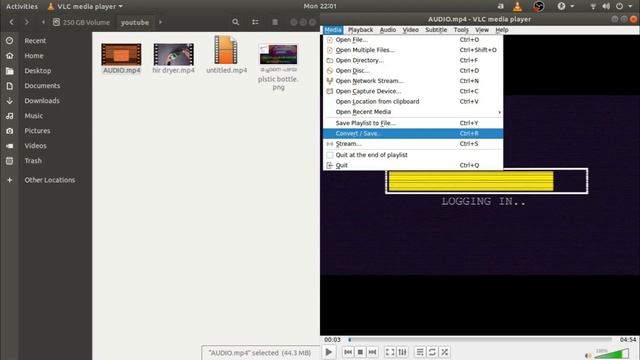Open the Audio menu in VLC
This screenshot has width=640, height=360.
coord(388,30)
